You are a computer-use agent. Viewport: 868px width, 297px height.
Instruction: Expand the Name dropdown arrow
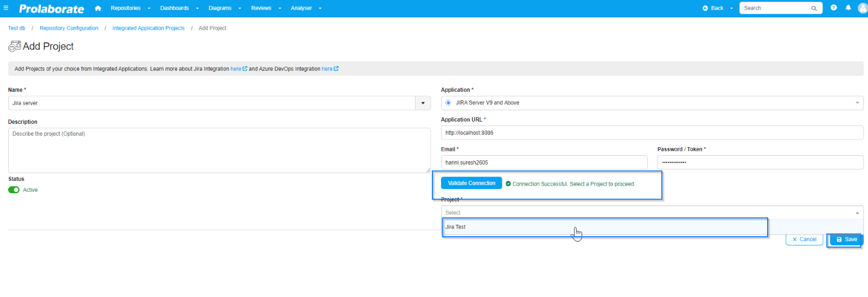423,103
